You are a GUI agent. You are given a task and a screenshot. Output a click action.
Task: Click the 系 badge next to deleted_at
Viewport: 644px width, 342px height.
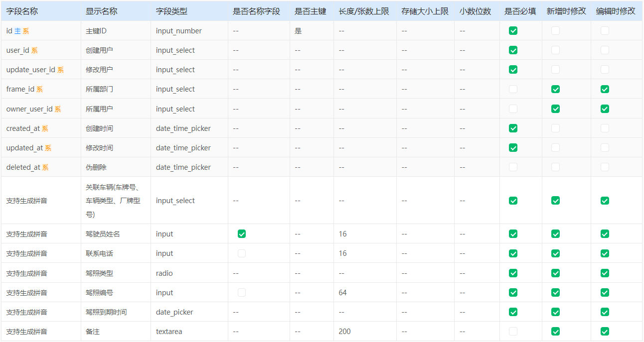[45, 167]
